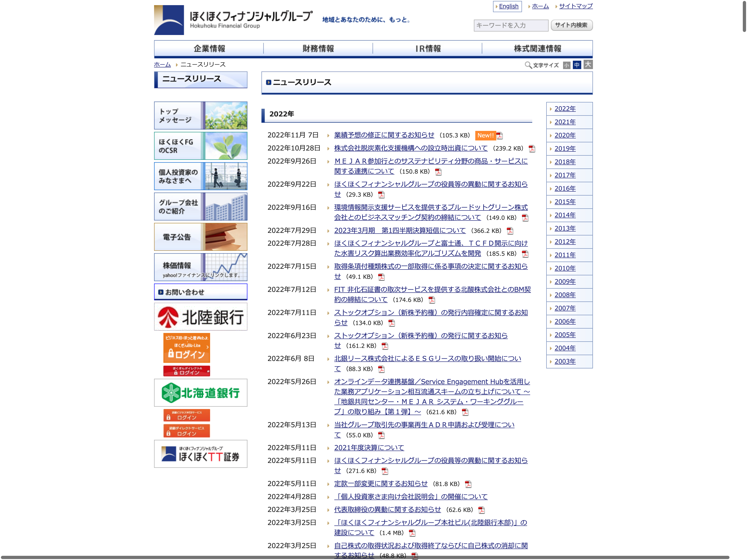Click the Hokuhoku Financial Group logo
Viewport: 747px width, 560px height.
pyautogui.click(x=233, y=20)
